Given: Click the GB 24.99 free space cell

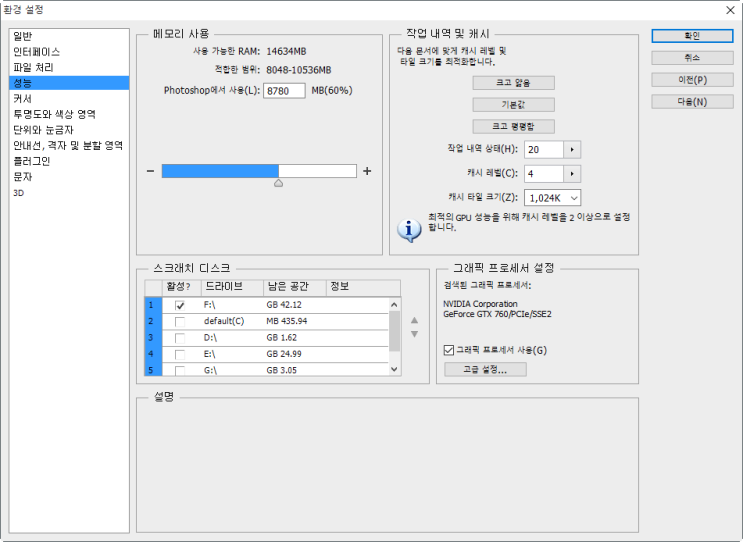Looking at the screenshot, I should [x=284, y=354].
